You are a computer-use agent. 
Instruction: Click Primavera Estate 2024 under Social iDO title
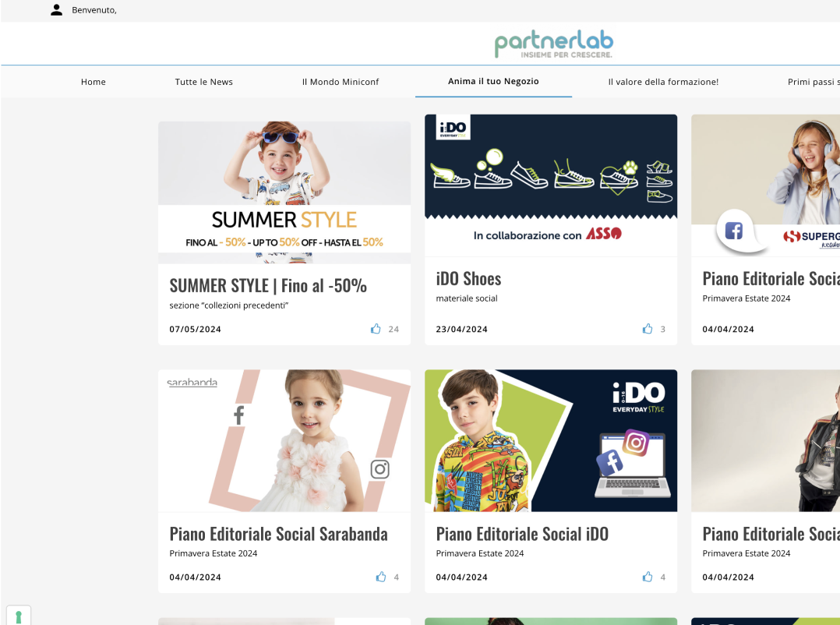click(480, 553)
